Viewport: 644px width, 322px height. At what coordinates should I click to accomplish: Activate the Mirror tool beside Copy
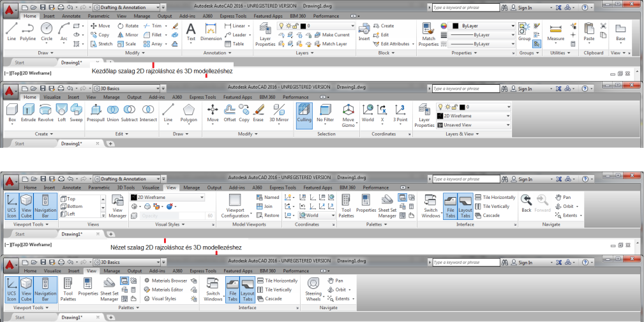(x=128, y=35)
